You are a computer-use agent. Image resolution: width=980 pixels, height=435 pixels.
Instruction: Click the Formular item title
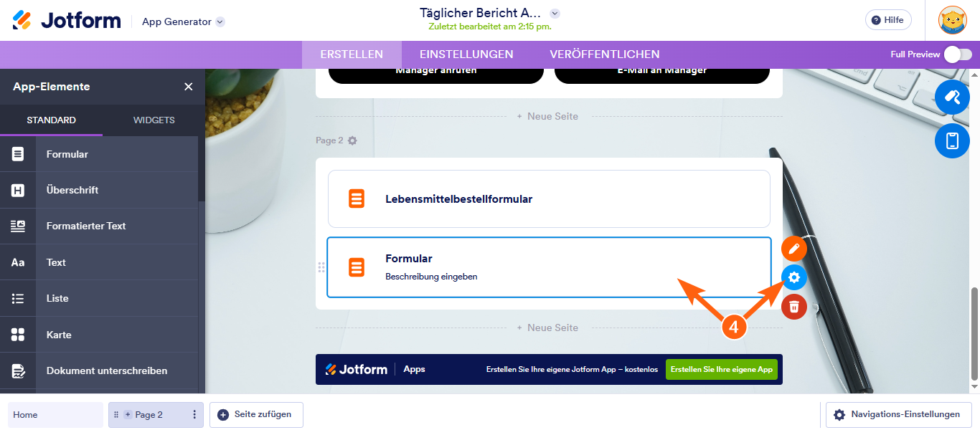coord(409,259)
